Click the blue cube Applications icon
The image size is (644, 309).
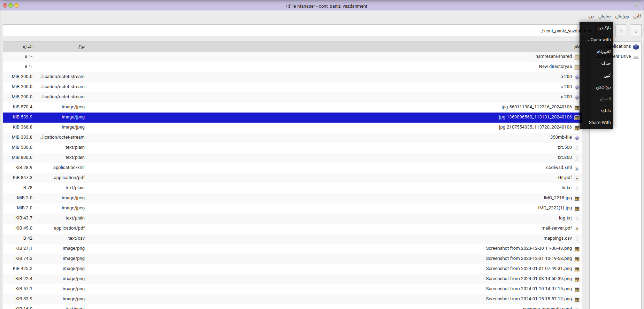(636, 47)
